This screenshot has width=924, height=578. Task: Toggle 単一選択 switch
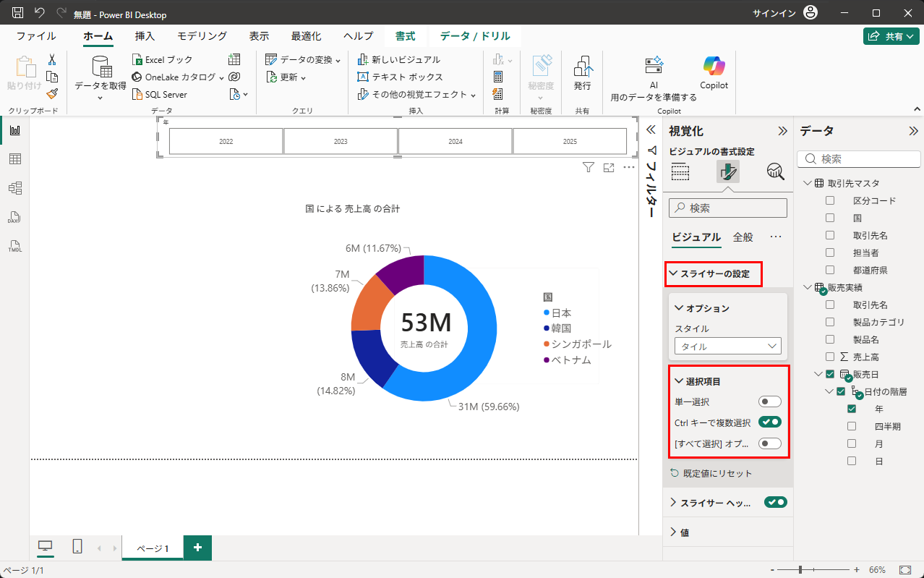[x=770, y=401]
